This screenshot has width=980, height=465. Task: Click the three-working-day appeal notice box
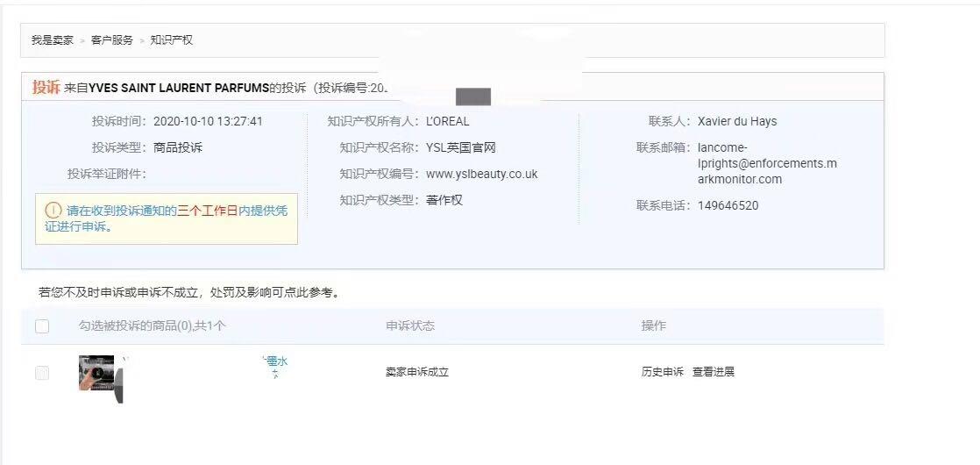167,218
